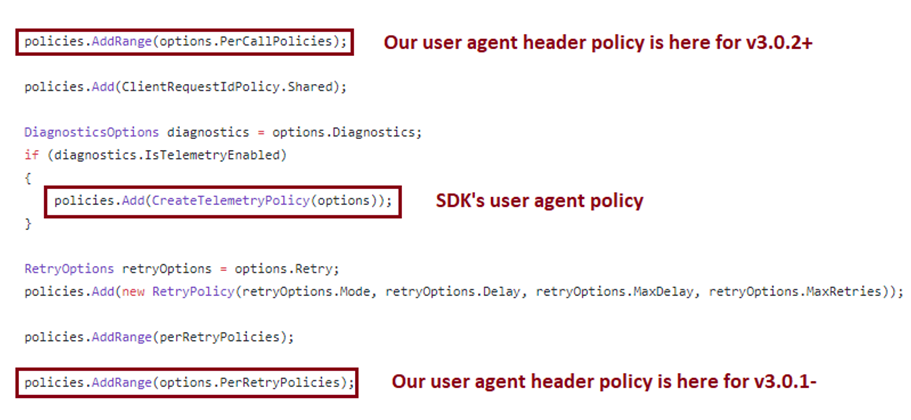The width and height of the screenshot is (911, 420).
Task: Click the line 'policies.Add(ClientRequestIdPolicy.Shared);'
Action: click(185, 87)
